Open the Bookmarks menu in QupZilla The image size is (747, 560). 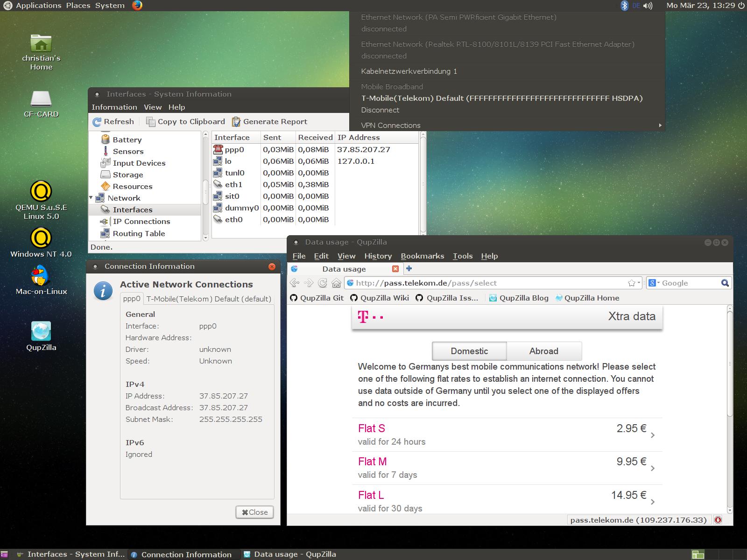pyautogui.click(x=422, y=256)
